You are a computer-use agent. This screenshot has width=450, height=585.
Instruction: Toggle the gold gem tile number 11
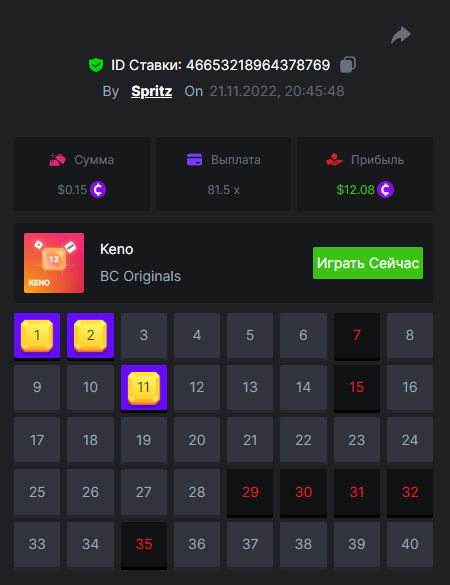pyautogui.click(x=144, y=388)
